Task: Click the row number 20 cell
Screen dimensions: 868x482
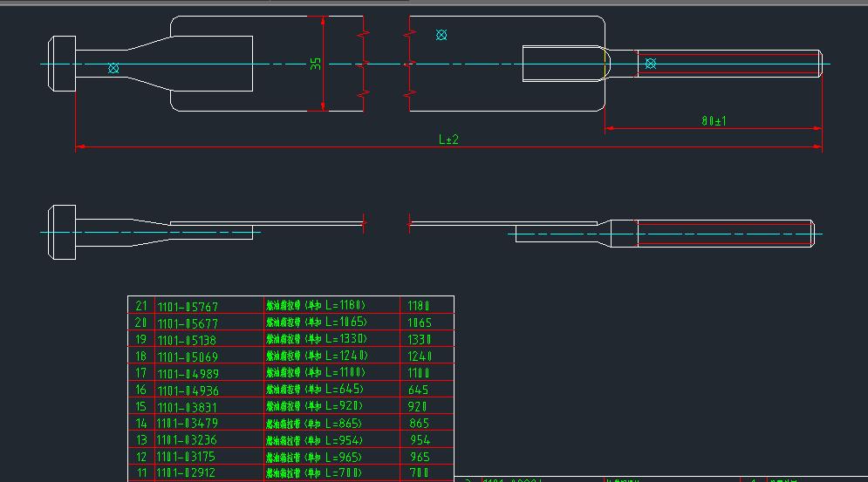Action: coord(141,322)
